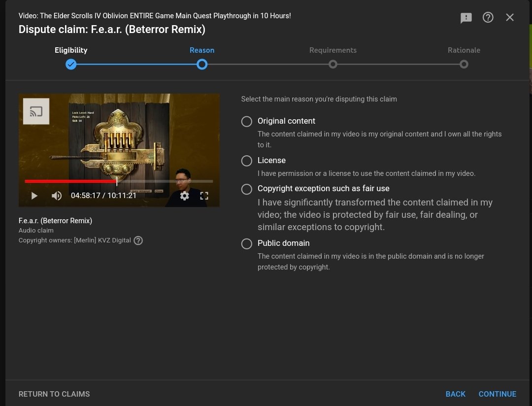Click the Rationale step circle marker
Viewport: 532px width, 406px height.
click(464, 64)
